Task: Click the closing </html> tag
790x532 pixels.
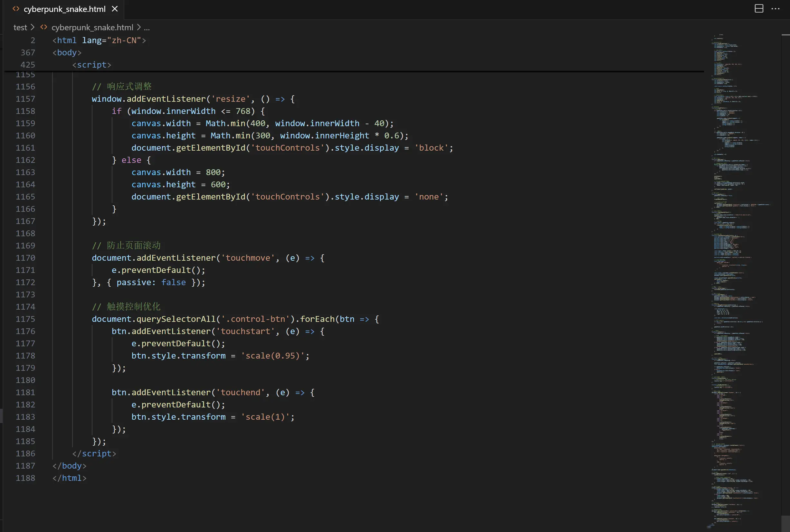Action: [x=69, y=478]
